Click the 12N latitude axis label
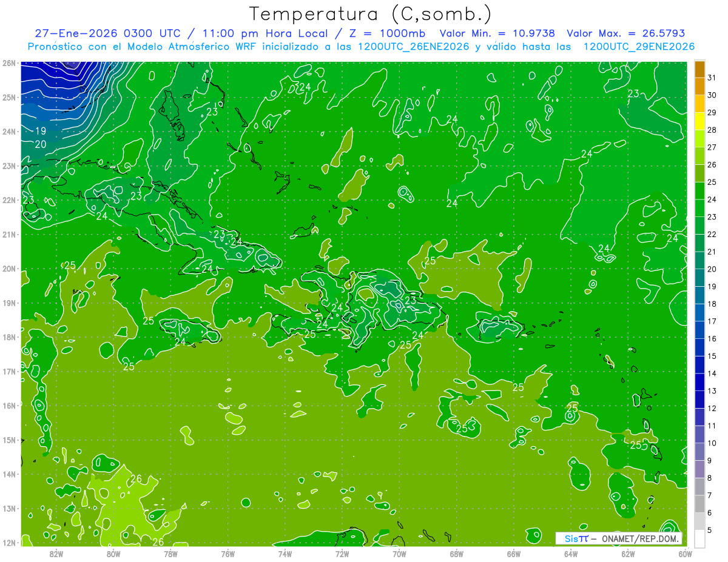The width and height of the screenshot is (728, 562). click(8, 543)
